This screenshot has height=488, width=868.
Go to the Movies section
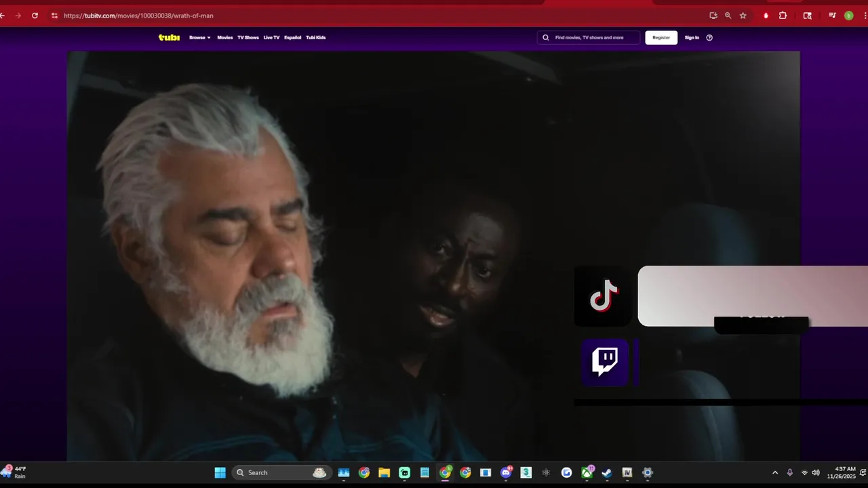(x=224, y=37)
